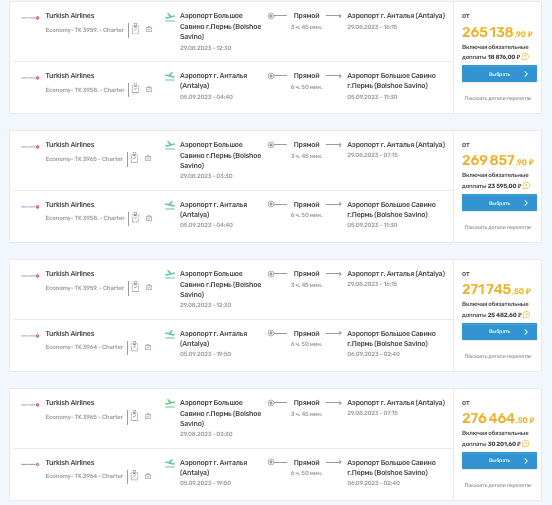Click departure time 05.09.2023 - 19:50 in the 271 745,50 ₽ offer
Screen dimensions: 552x505
pos(206,354)
